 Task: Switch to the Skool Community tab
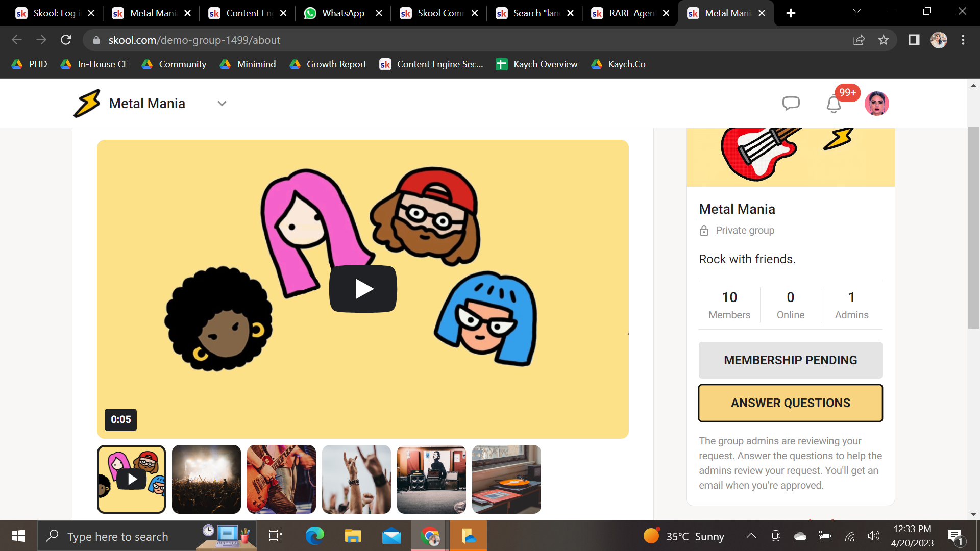[x=436, y=13]
